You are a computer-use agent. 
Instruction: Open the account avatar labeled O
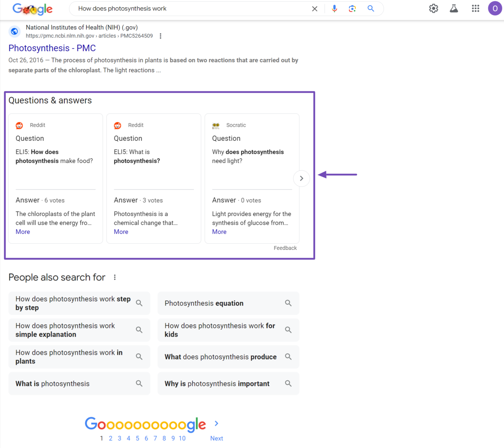click(495, 9)
